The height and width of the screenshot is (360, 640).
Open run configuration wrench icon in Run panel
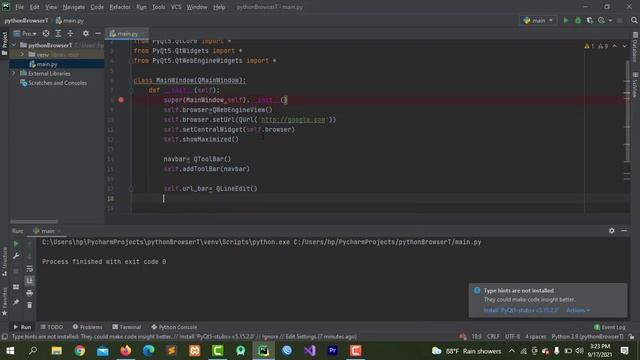(16, 256)
